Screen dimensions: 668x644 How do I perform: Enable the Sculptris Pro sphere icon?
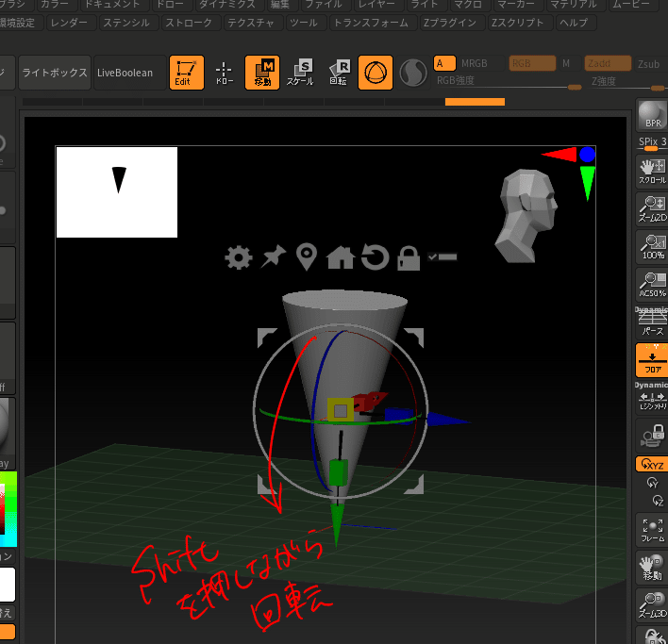413,73
